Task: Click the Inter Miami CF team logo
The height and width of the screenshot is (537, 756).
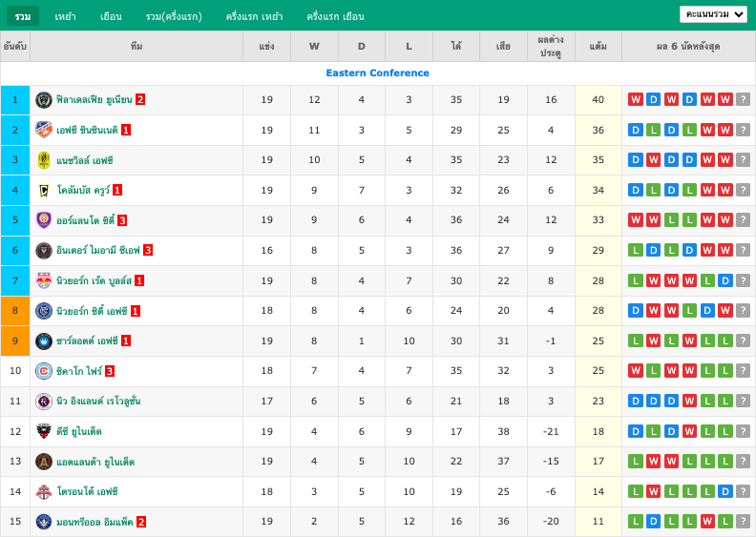Action: click(x=44, y=251)
